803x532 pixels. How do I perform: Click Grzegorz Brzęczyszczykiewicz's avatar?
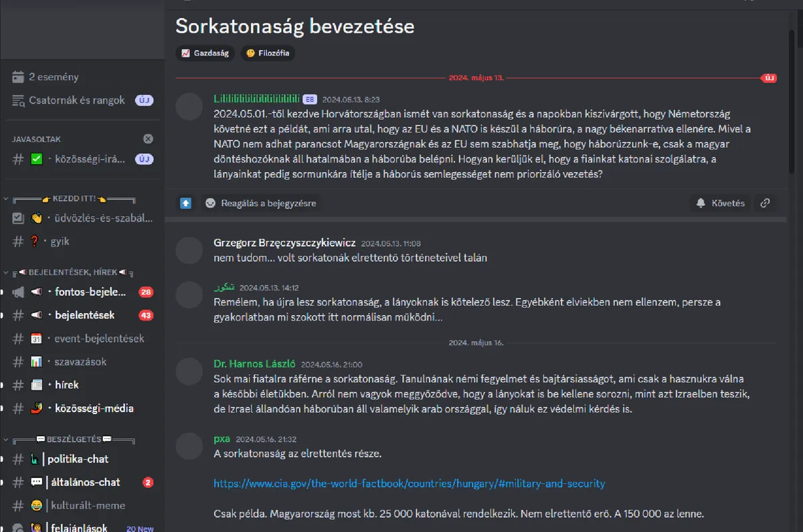tap(189, 250)
